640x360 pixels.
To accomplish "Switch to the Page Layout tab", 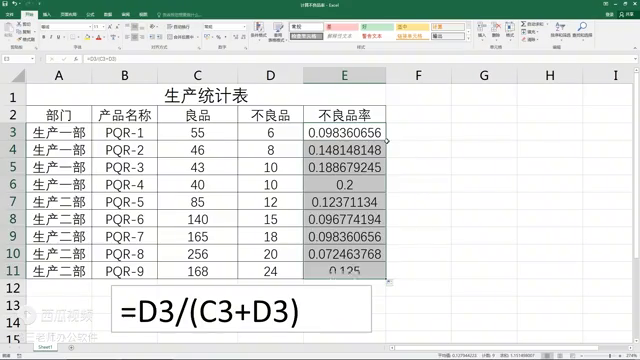I will [68, 14].
